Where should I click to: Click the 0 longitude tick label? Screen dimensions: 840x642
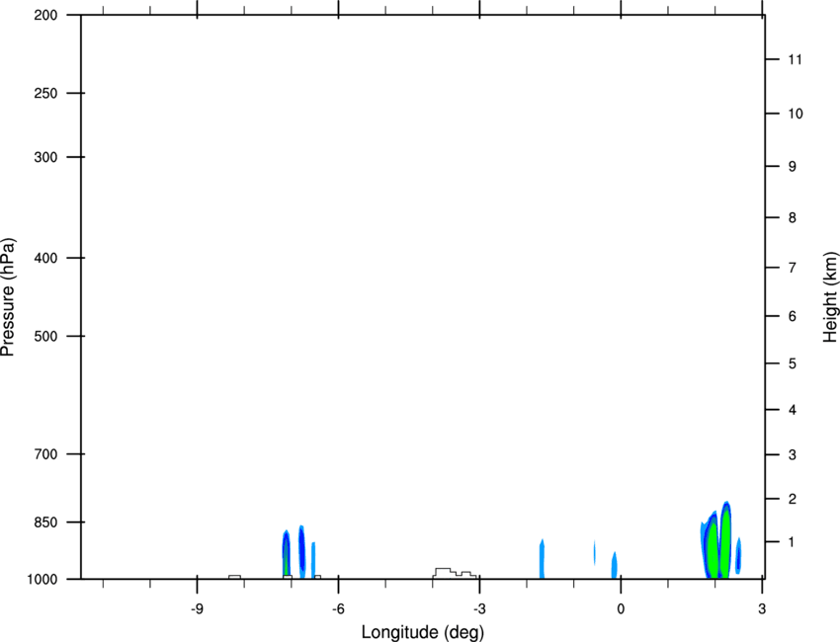(621, 608)
